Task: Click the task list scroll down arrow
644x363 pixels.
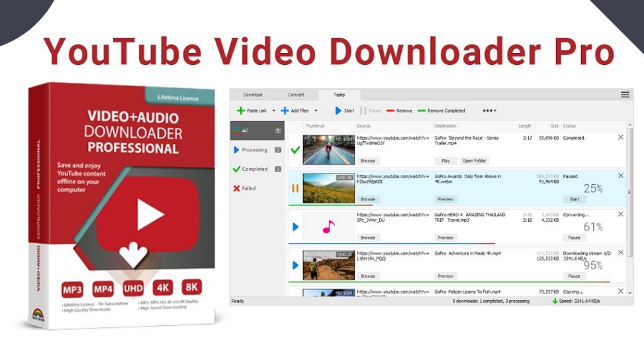Action: coord(630,293)
